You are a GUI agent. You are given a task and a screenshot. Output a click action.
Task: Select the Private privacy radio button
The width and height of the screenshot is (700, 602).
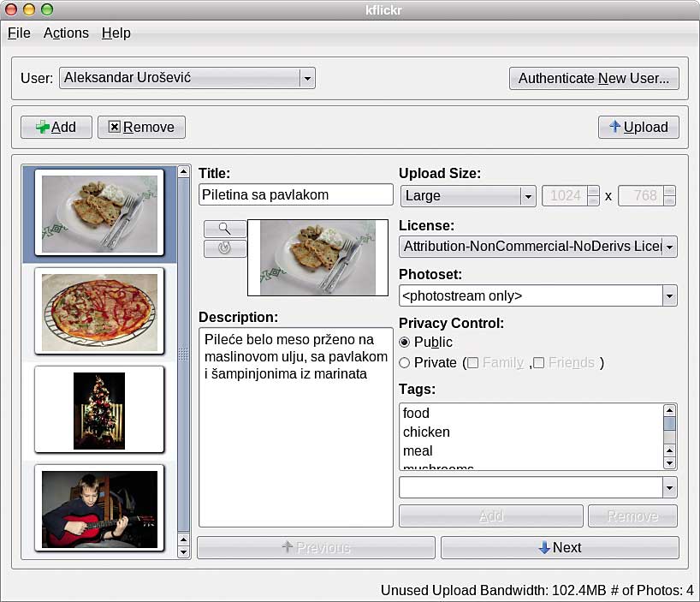tap(405, 362)
